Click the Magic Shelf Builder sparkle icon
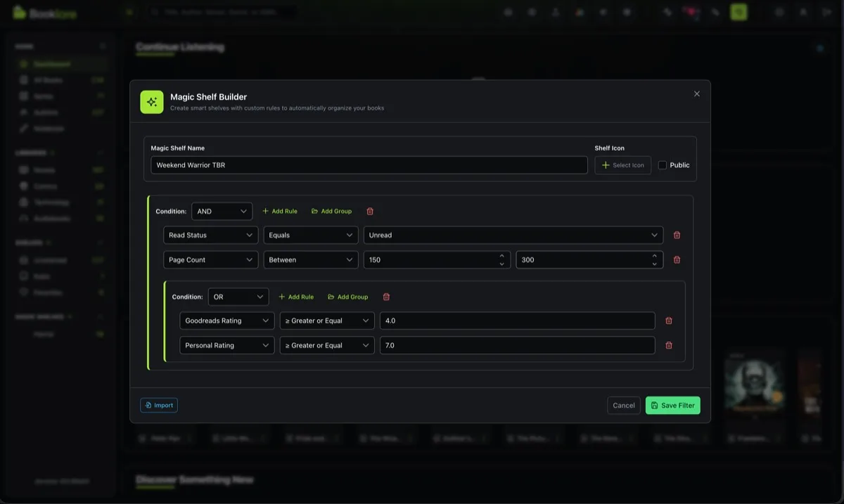 click(151, 102)
